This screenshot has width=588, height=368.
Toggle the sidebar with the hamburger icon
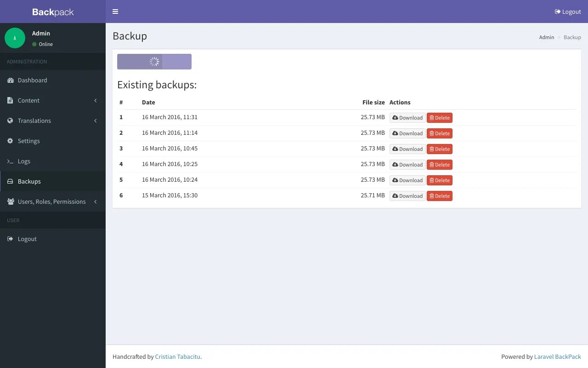115,11
